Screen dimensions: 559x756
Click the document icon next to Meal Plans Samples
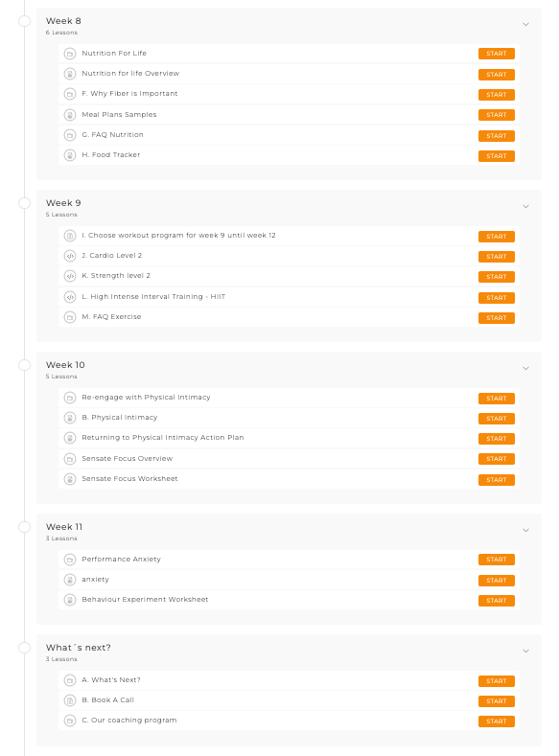point(70,115)
